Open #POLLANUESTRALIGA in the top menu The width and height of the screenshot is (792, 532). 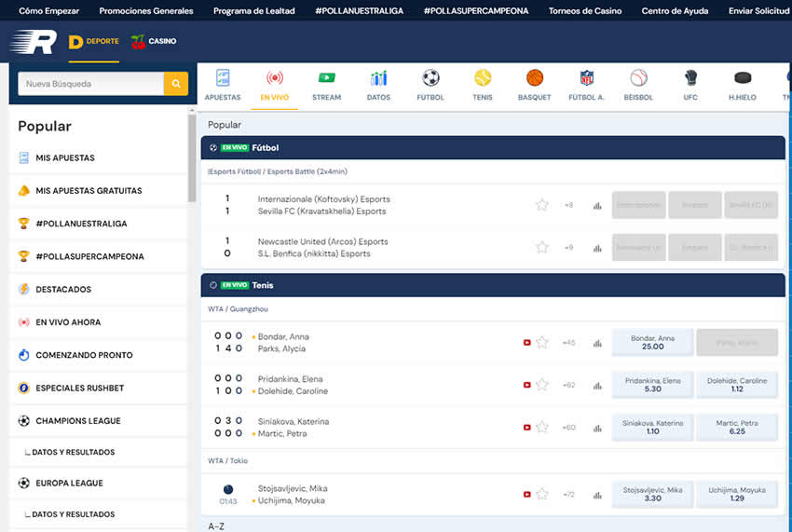[x=359, y=10]
